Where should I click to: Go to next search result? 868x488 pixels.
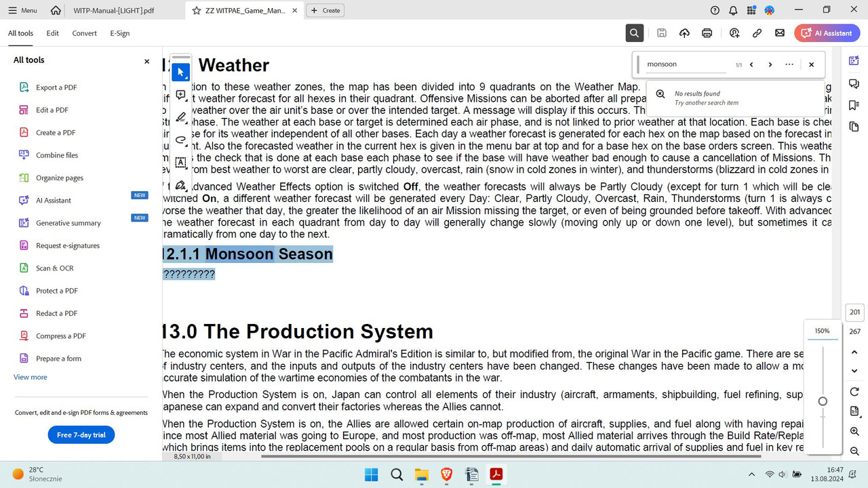coord(770,64)
